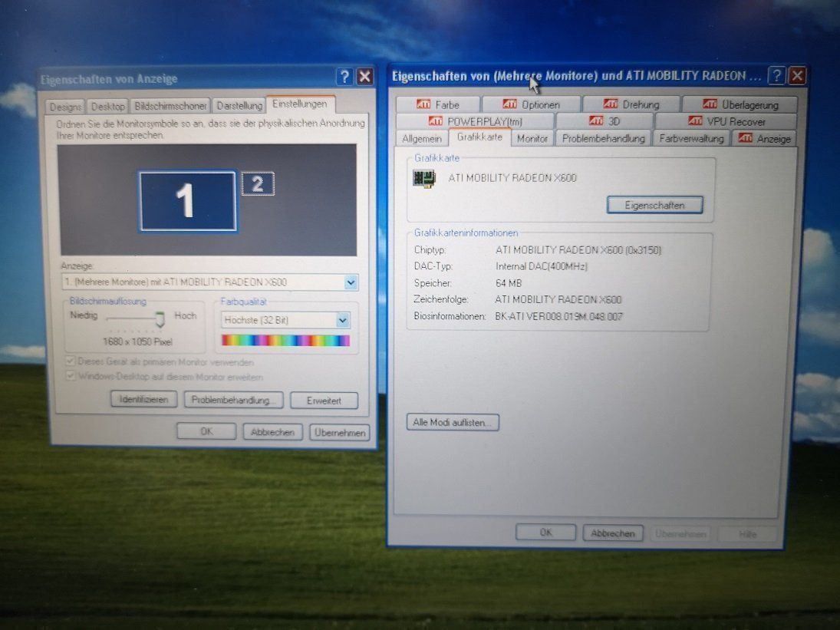
Task: Open the ATI Überlagerung tab
Action: click(x=740, y=104)
